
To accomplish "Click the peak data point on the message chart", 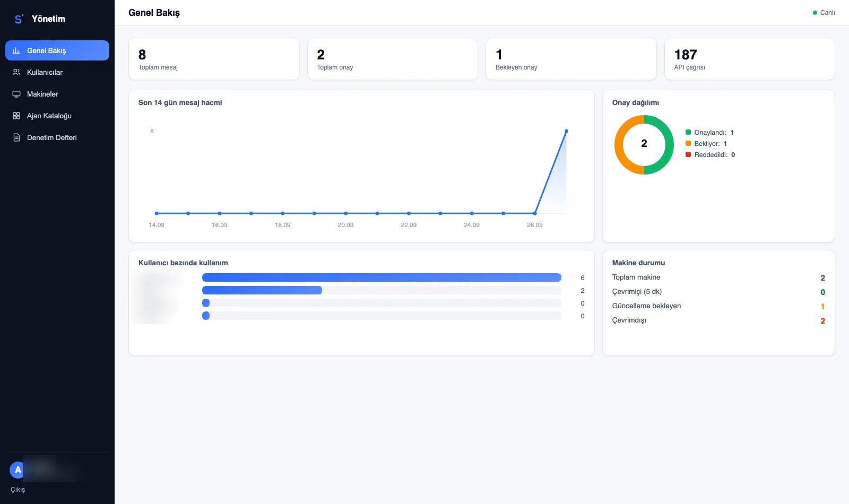I will (x=566, y=131).
